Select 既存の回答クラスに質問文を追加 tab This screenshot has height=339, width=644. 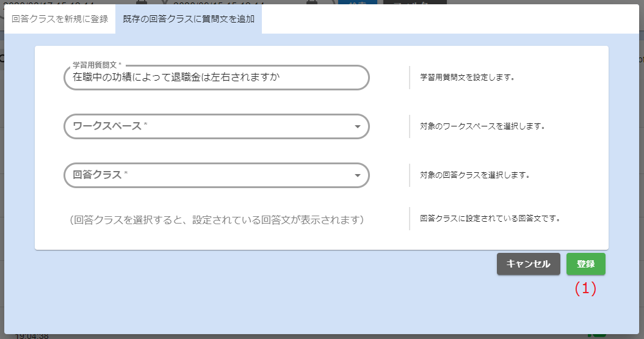(x=189, y=19)
